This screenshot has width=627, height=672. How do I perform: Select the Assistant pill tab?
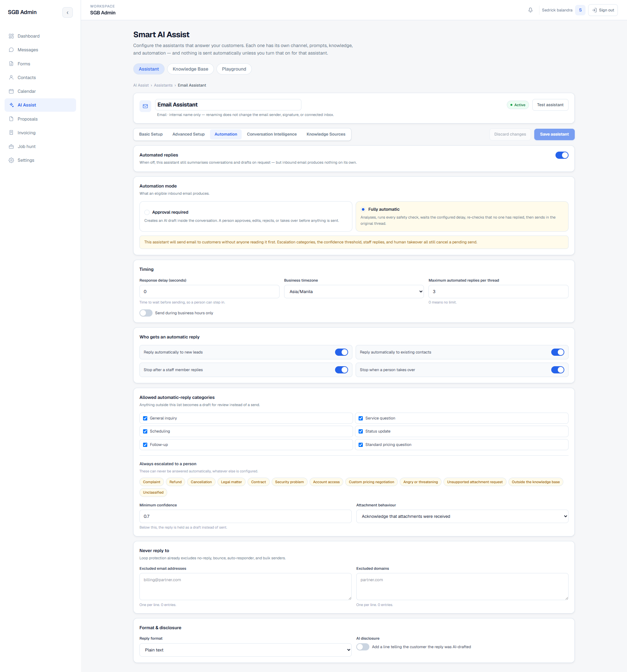(x=149, y=69)
